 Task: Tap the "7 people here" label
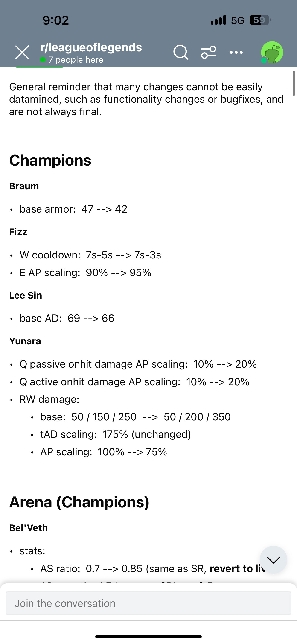coord(76,60)
